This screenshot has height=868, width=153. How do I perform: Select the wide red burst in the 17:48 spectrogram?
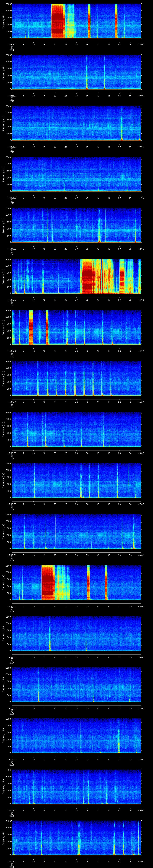(48, 583)
